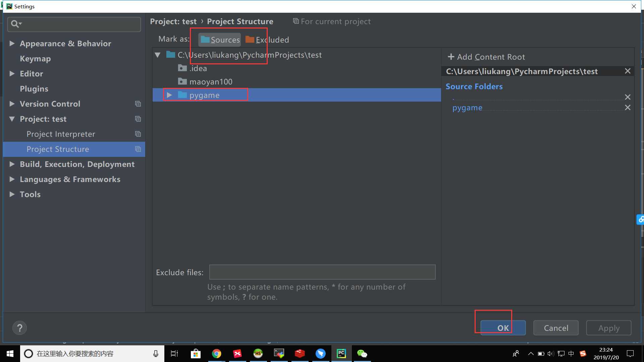
Task: Click the PyCharm taskbar icon
Action: click(341, 353)
